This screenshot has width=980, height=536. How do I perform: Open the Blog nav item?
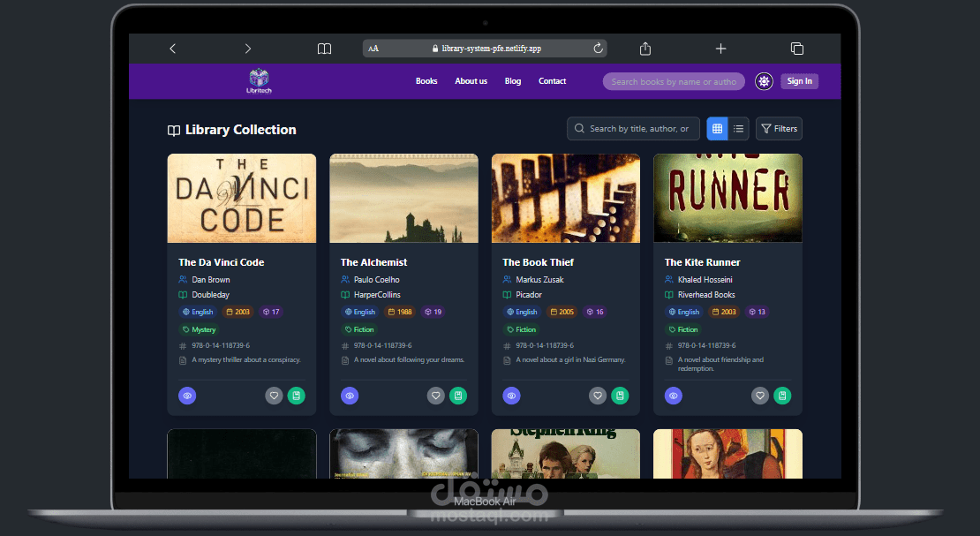(512, 81)
